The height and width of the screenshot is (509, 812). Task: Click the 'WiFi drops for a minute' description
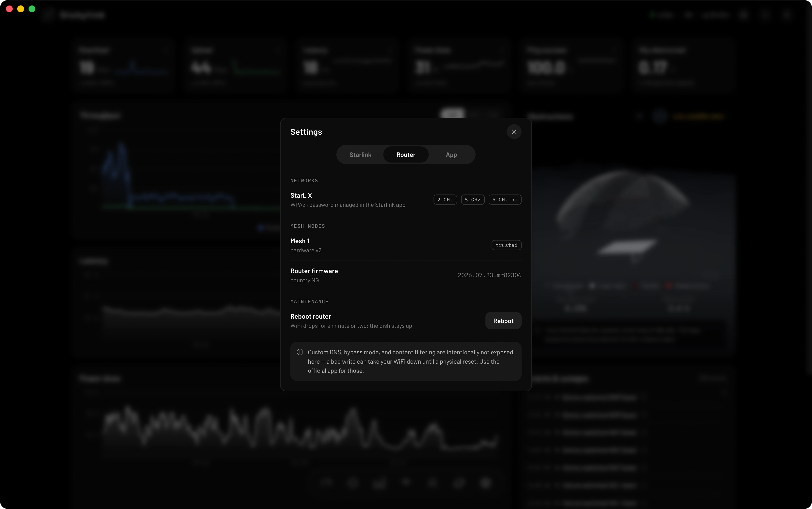click(x=351, y=326)
